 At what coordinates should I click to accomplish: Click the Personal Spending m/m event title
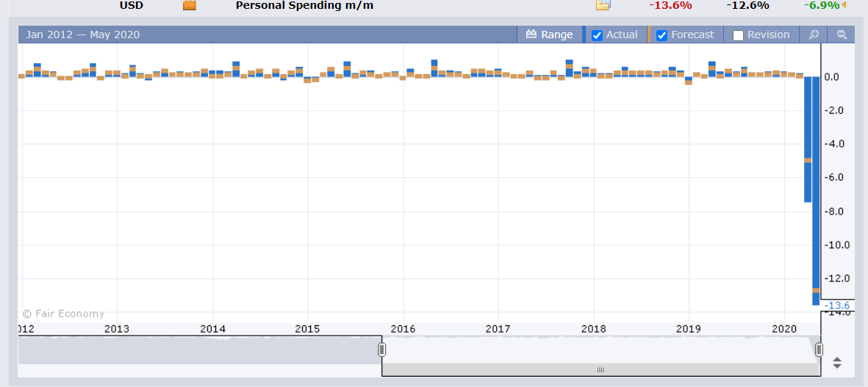point(304,6)
